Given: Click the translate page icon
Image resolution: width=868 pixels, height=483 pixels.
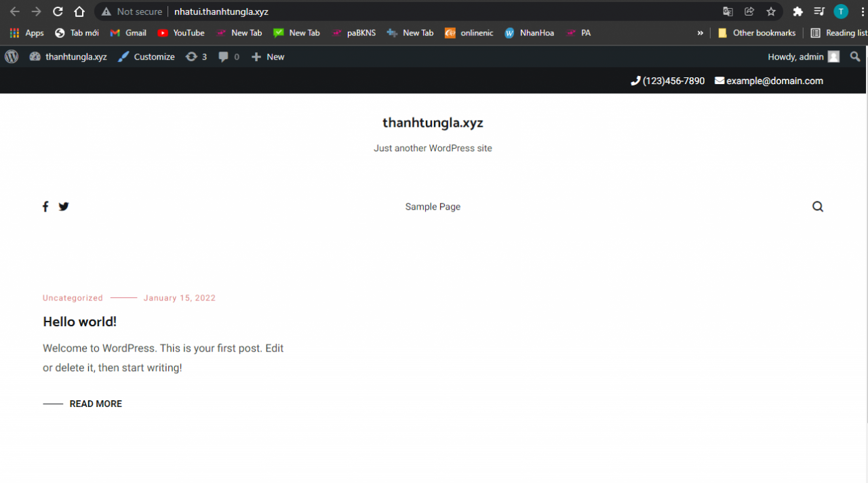Looking at the screenshot, I should point(728,12).
